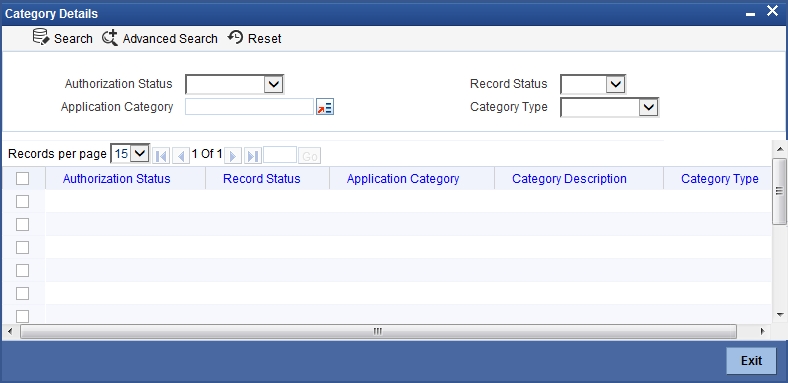This screenshot has height=383, width=788.
Task: Open the Record Status dropdown
Action: (x=593, y=84)
